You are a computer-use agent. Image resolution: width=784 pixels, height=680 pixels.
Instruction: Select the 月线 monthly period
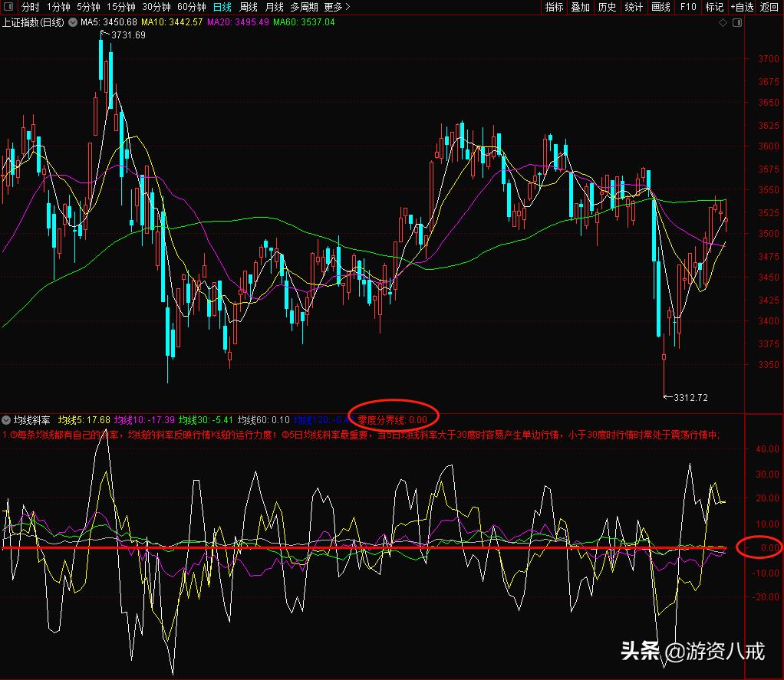click(x=274, y=7)
